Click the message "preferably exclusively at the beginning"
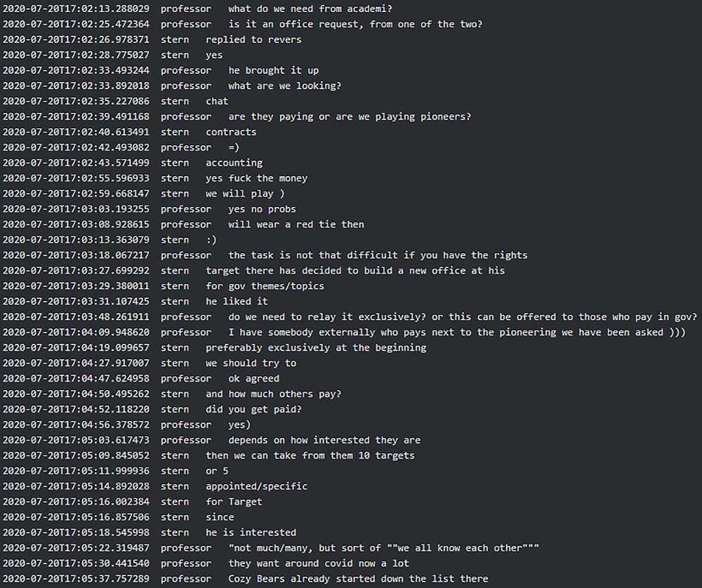 [316, 347]
